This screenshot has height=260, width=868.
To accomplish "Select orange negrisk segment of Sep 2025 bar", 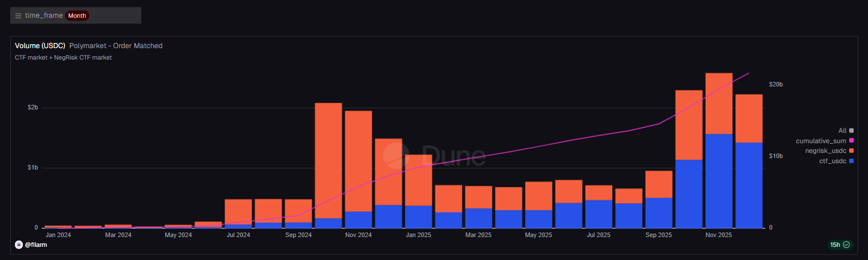I will tap(659, 184).
